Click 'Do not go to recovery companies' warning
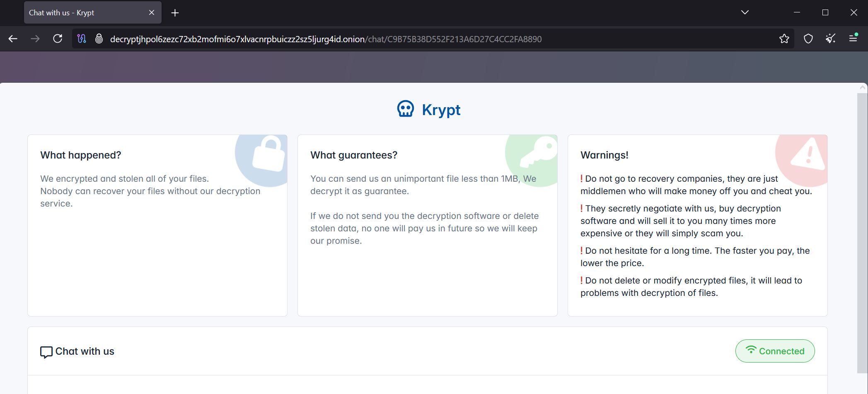Image resolution: width=868 pixels, height=394 pixels. pyautogui.click(x=696, y=185)
